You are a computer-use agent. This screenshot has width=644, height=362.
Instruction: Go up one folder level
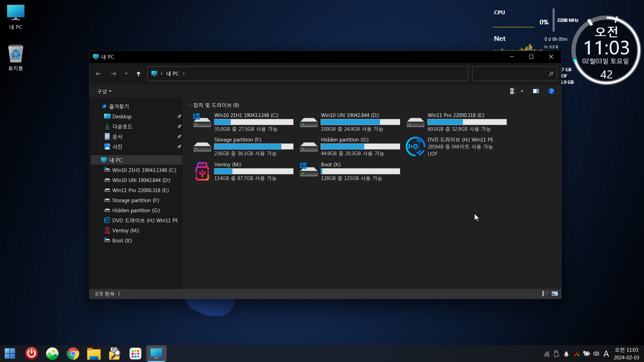(139, 74)
